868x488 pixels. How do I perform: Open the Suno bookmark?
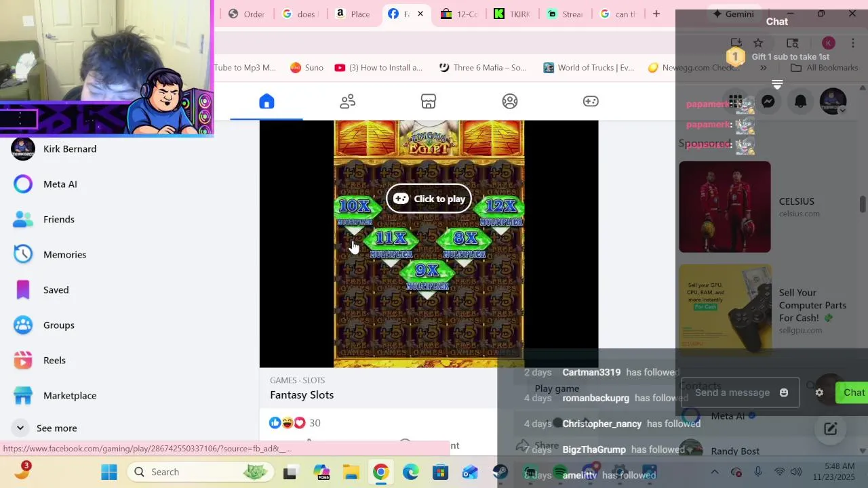(307, 68)
